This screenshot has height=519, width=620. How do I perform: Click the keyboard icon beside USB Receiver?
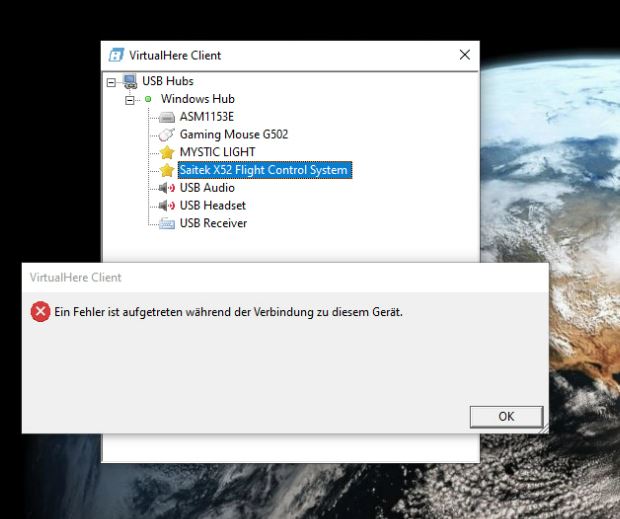[x=167, y=223]
